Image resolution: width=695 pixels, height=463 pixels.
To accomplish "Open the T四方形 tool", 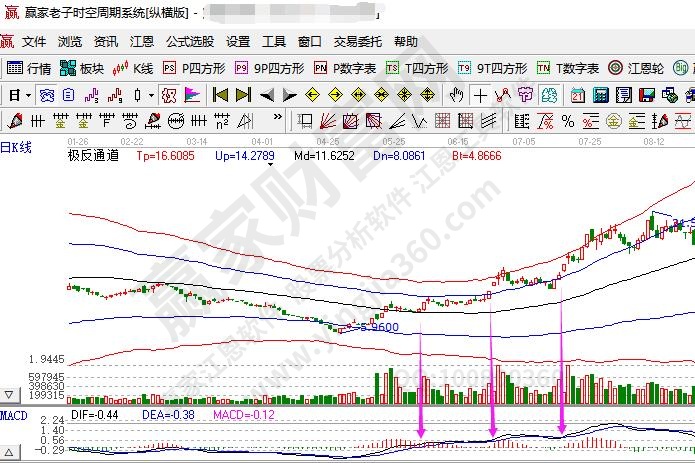I will coord(417,68).
